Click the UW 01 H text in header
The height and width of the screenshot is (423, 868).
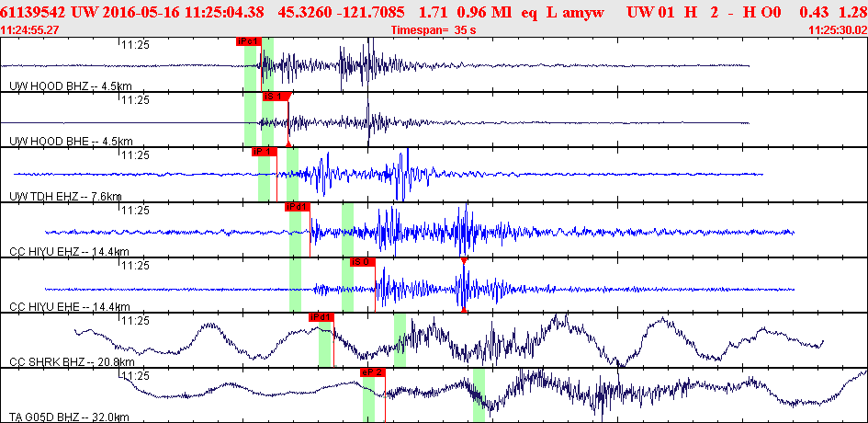click(x=662, y=12)
